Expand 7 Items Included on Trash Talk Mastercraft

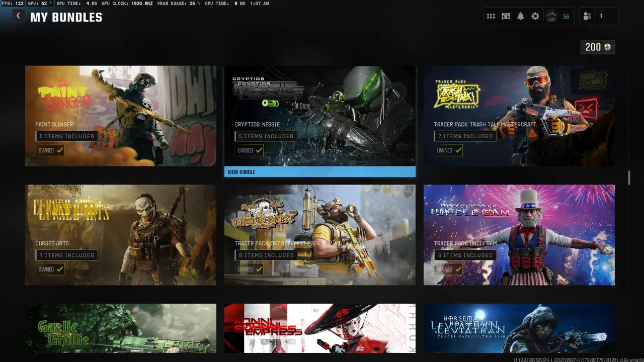(465, 136)
